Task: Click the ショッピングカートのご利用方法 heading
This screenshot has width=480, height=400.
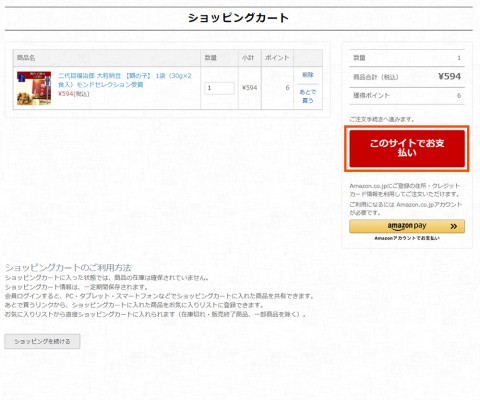Action: tap(68, 267)
